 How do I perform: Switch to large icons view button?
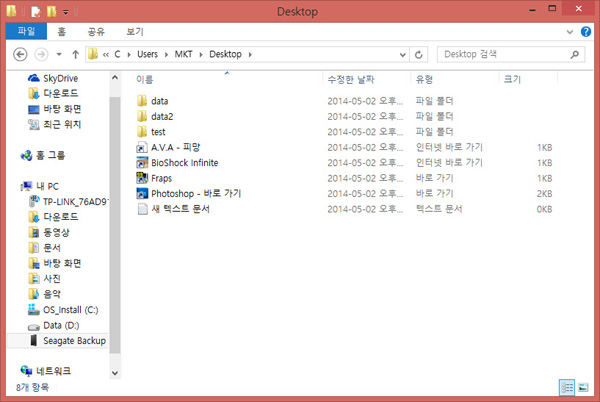[x=583, y=387]
